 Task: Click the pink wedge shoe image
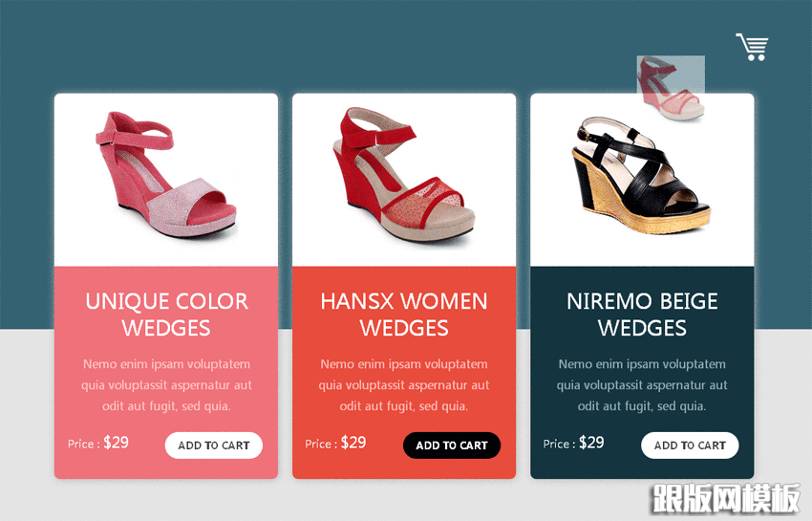(166, 175)
